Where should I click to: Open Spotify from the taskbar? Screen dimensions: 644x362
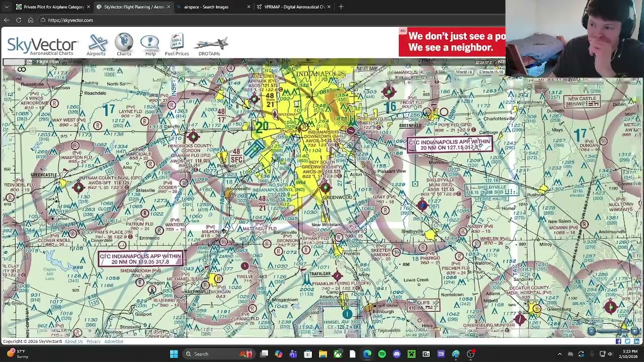(382, 354)
